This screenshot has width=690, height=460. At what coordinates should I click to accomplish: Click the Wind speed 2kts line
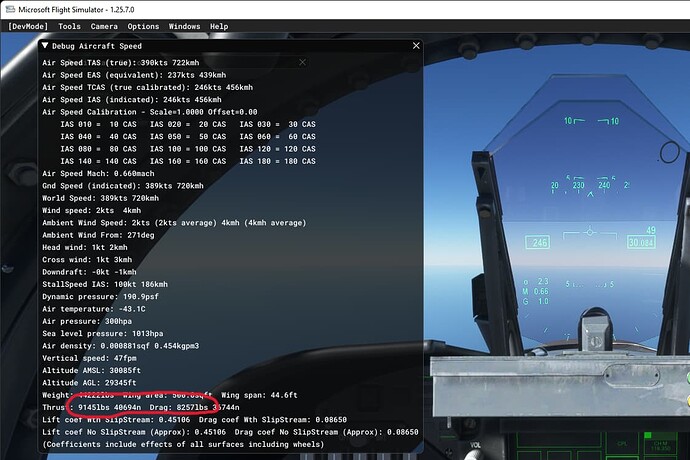[x=92, y=210]
